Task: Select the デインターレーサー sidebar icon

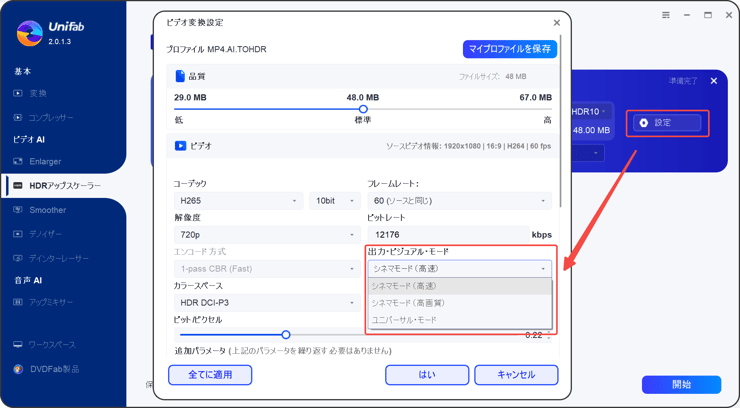Action: (18, 258)
